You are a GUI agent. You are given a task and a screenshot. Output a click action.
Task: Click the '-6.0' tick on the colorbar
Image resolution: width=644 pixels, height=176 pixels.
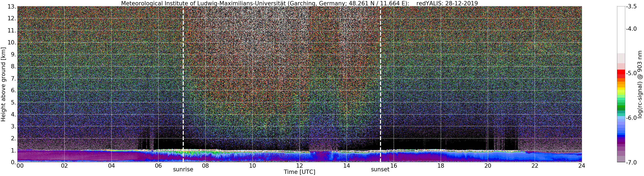pyautogui.click(x=631, y=118)
